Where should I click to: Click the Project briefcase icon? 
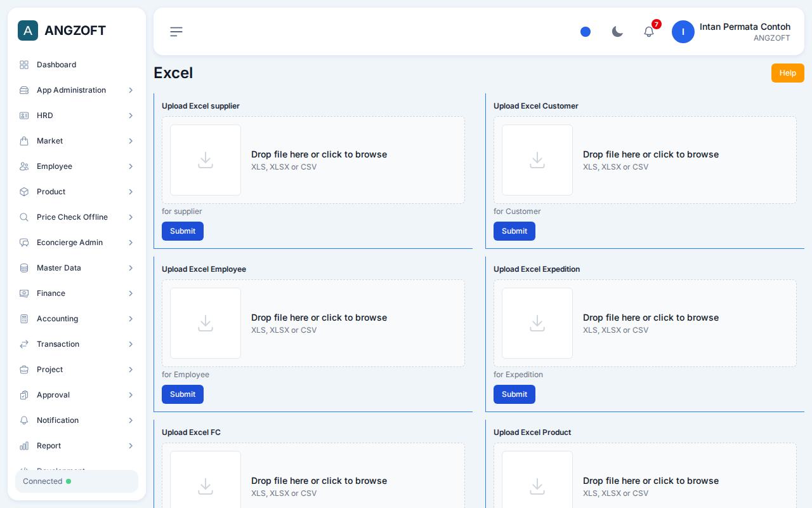24,370
